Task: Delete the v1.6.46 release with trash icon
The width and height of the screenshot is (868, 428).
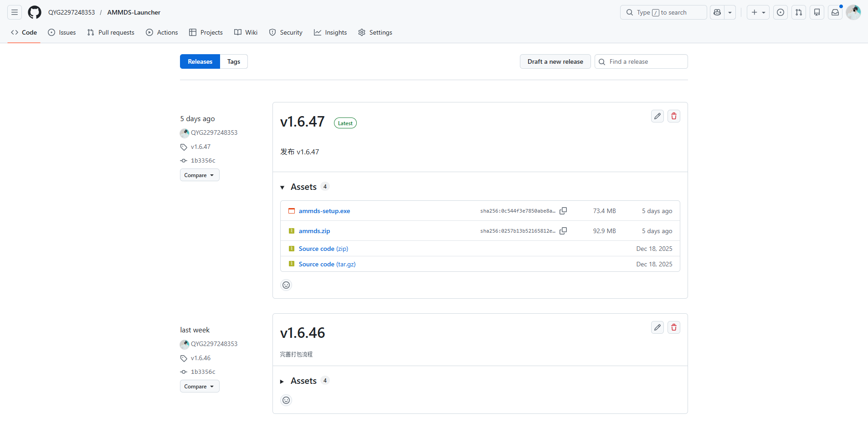Action: click(x=674, y=327)
